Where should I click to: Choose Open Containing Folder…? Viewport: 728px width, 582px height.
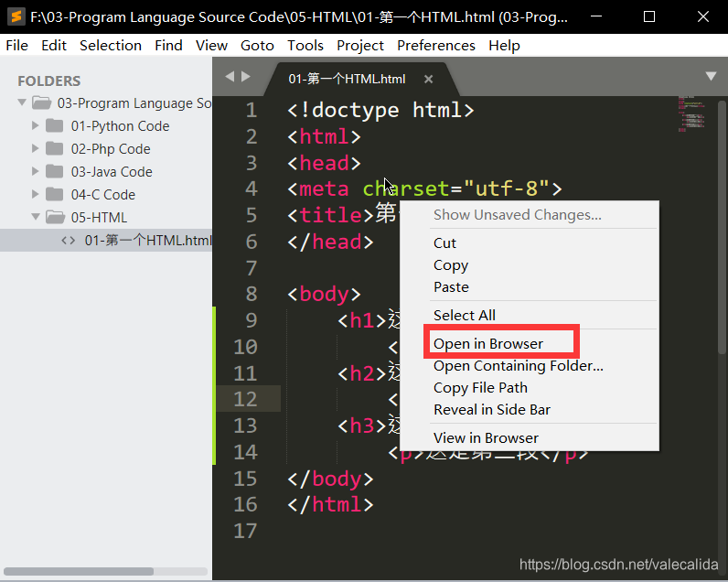[530, 365]
